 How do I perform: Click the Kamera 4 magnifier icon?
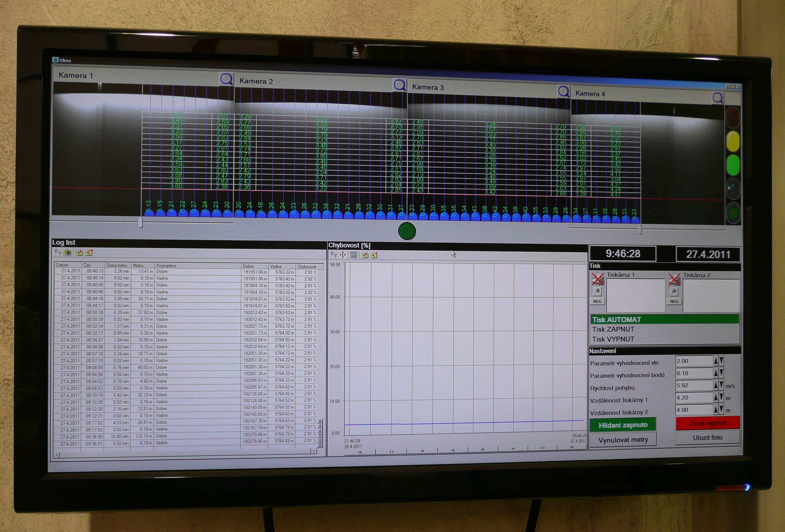click(x=717, y=98)
